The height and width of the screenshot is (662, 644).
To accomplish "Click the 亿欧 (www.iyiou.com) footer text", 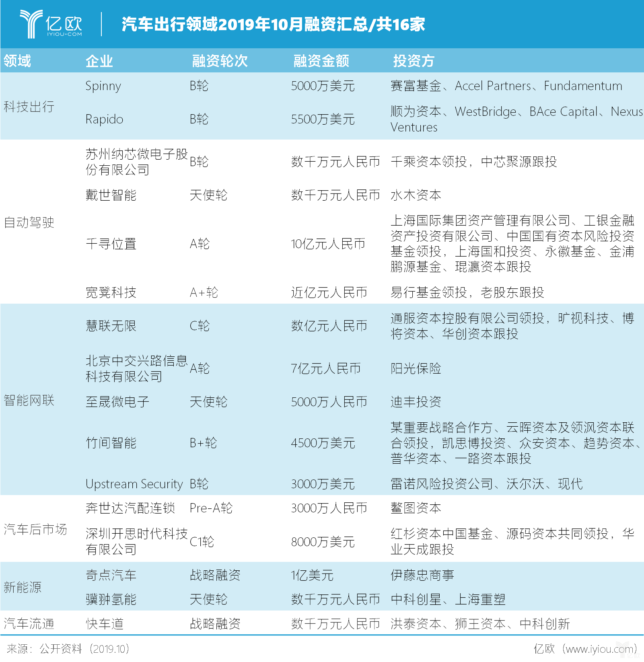I will pos(585,649).
